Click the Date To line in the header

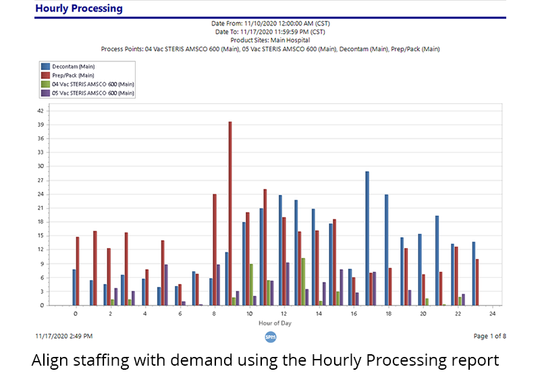pos(270,32)
